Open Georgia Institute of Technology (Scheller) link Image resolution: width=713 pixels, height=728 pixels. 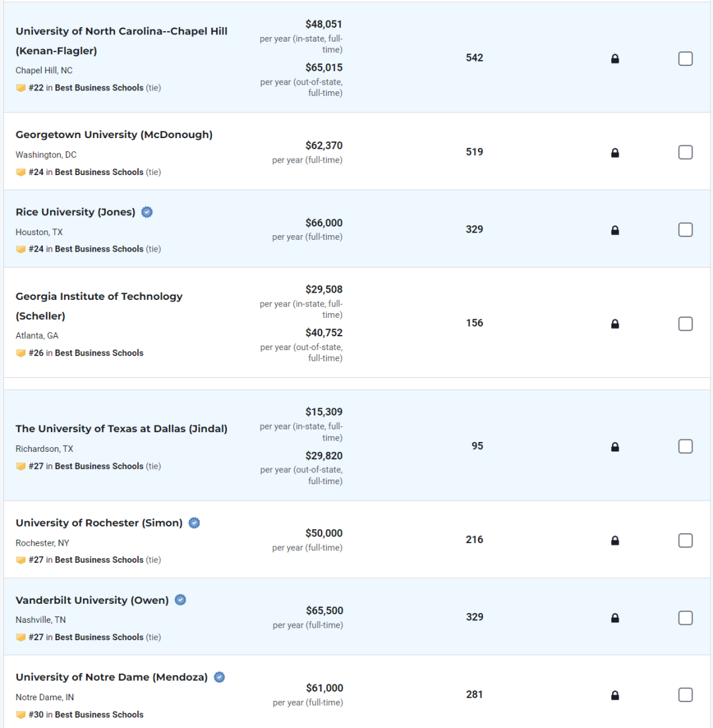coord(99,306)
